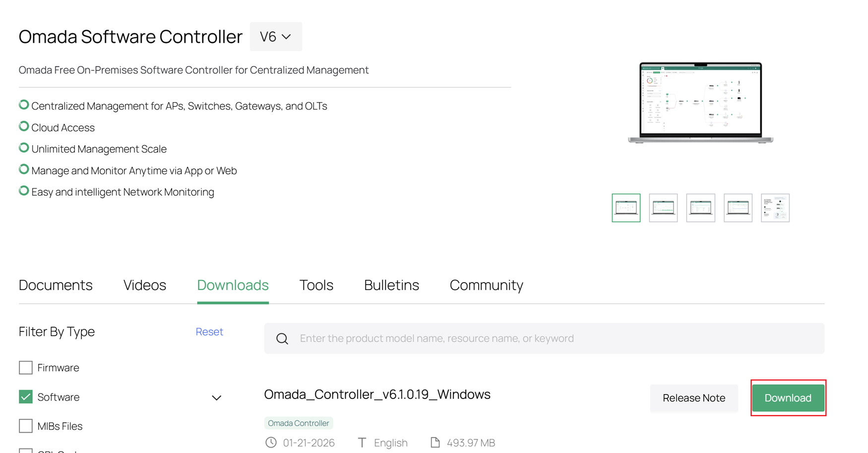Click the search magnifier icon

coord(282,339)
